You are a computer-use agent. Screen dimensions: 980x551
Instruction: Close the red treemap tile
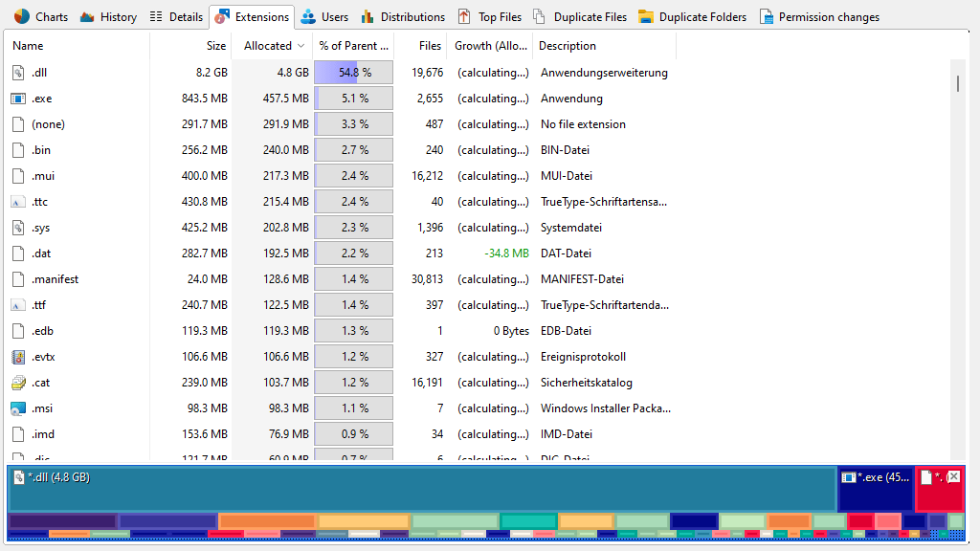click(x=953, y=476)
